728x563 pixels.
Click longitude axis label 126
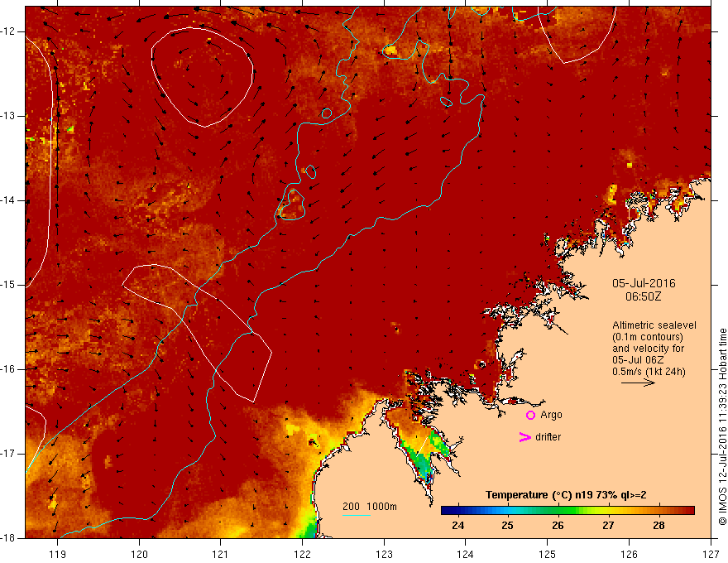tap(629, 554)
